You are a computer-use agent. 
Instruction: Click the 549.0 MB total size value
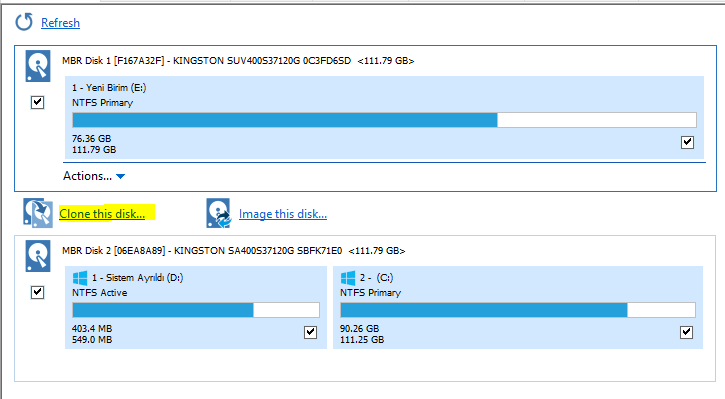92,340
